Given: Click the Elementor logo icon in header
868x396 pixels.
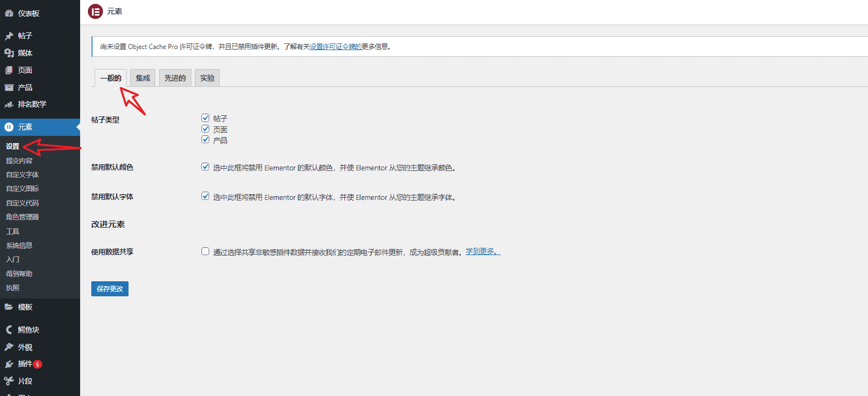Looking at the screenshot, I should [x=95, y=11].
